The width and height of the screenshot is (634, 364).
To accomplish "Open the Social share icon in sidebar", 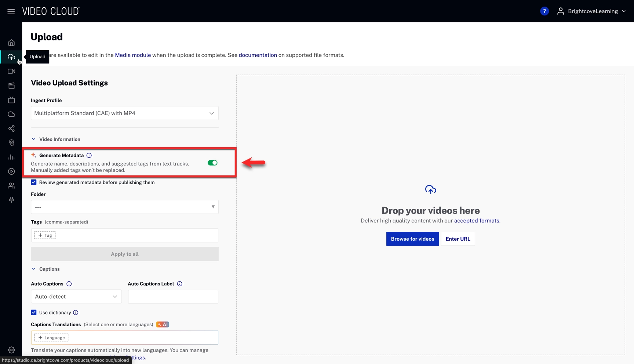I will pos(11,128).
